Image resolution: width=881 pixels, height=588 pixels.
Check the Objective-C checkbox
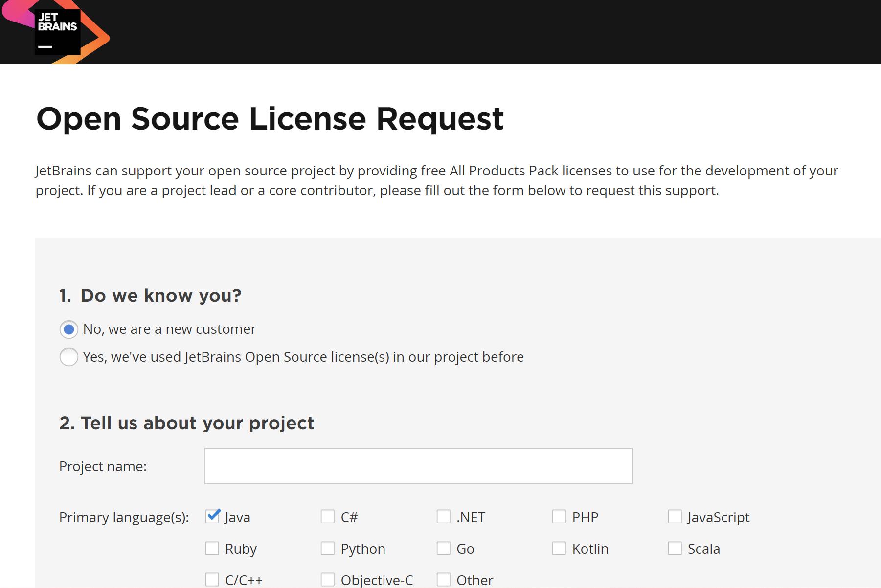pos(328,579)
